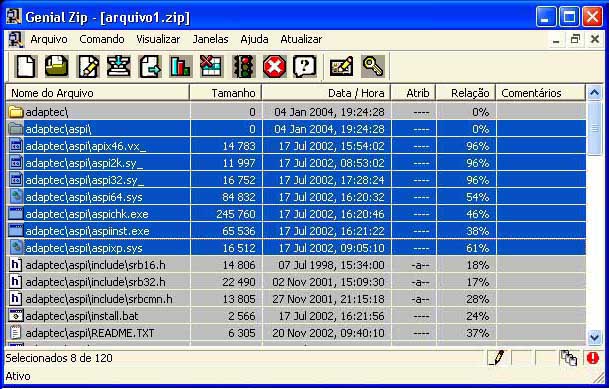Click the status bar copy pages icon

(x=569, y=358)
